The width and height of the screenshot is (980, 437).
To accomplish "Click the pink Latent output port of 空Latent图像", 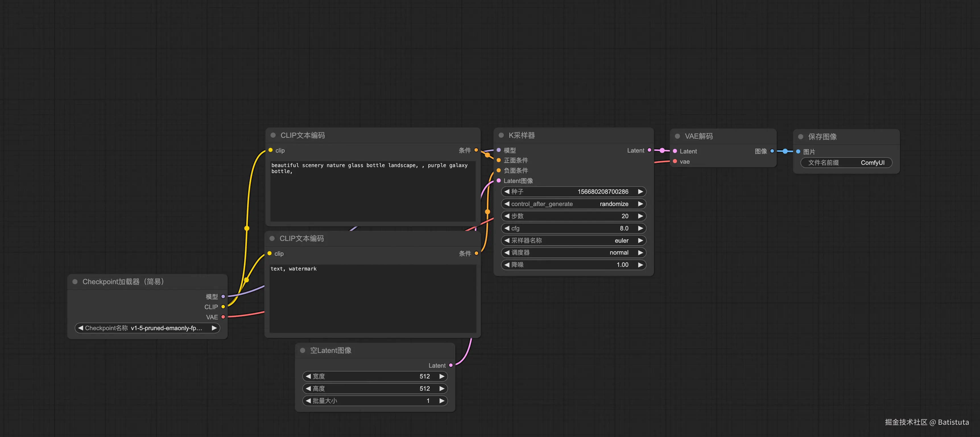I will click(x=451, y=365).
